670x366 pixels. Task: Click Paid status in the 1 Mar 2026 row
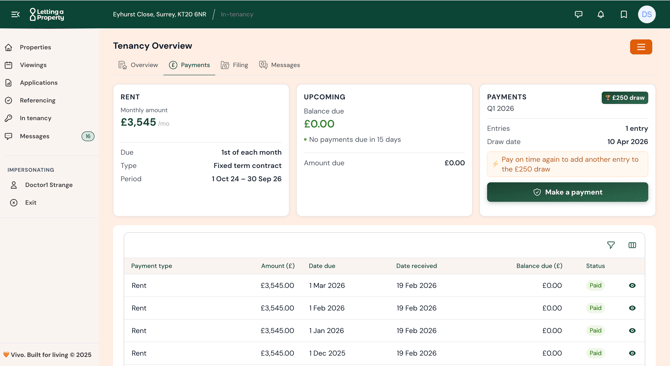tap(595, 285)
